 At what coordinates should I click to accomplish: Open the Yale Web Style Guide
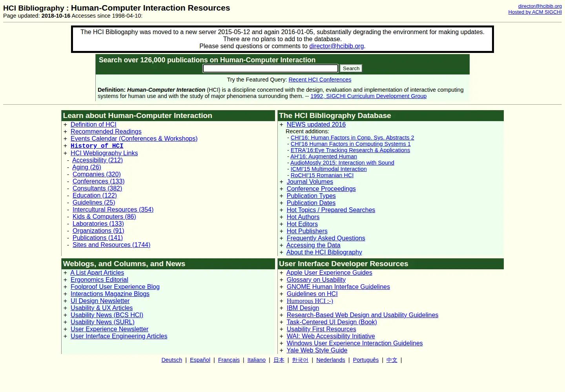tap(317, 350)
